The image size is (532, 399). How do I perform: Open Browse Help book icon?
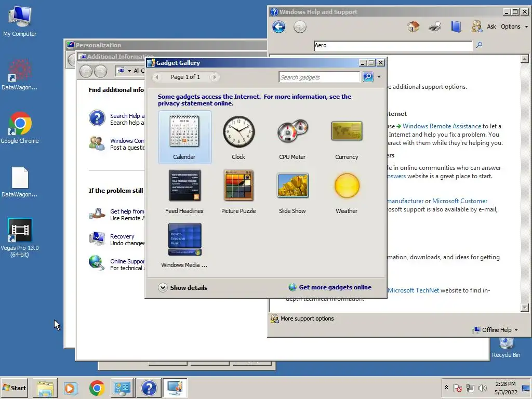(456, 26)
